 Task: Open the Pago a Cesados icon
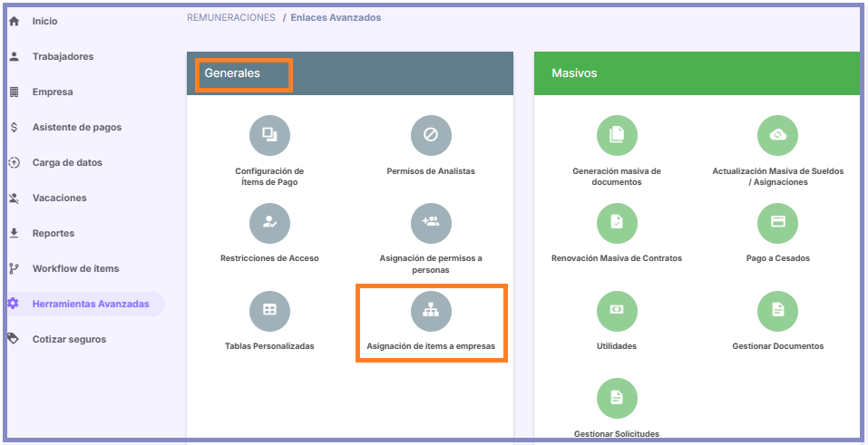(x=778, y=223)
